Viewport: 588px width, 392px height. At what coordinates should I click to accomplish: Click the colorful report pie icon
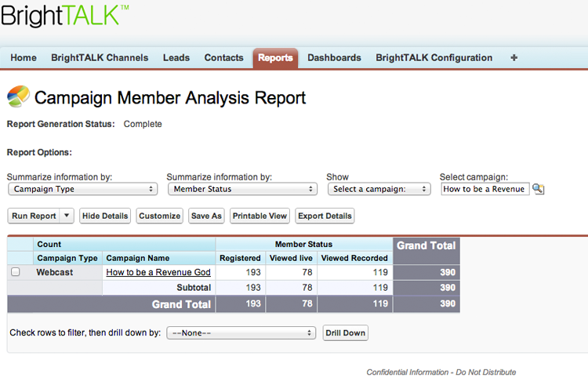click(x=18, y=97)
